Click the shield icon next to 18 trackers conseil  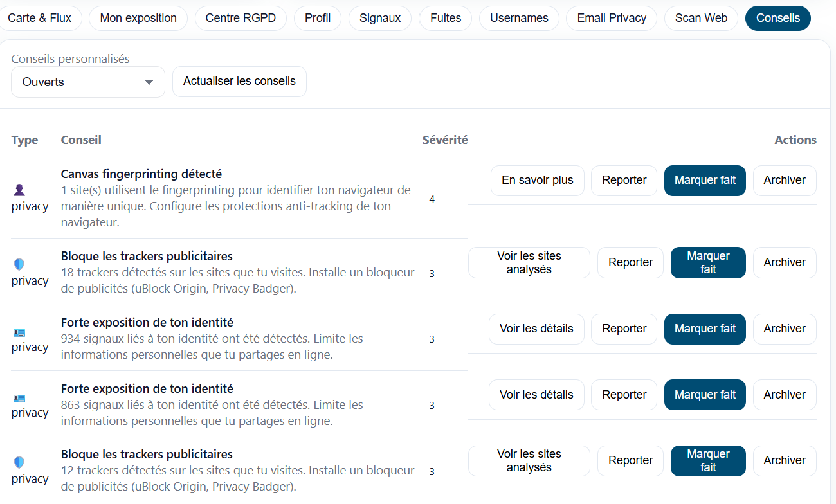[x=19, y=264]
